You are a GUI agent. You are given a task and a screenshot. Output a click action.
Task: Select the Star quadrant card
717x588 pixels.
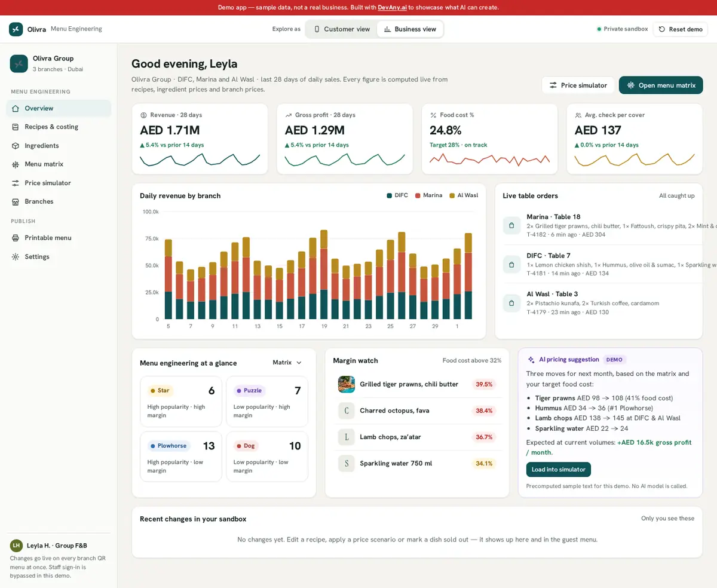[181, 402]
